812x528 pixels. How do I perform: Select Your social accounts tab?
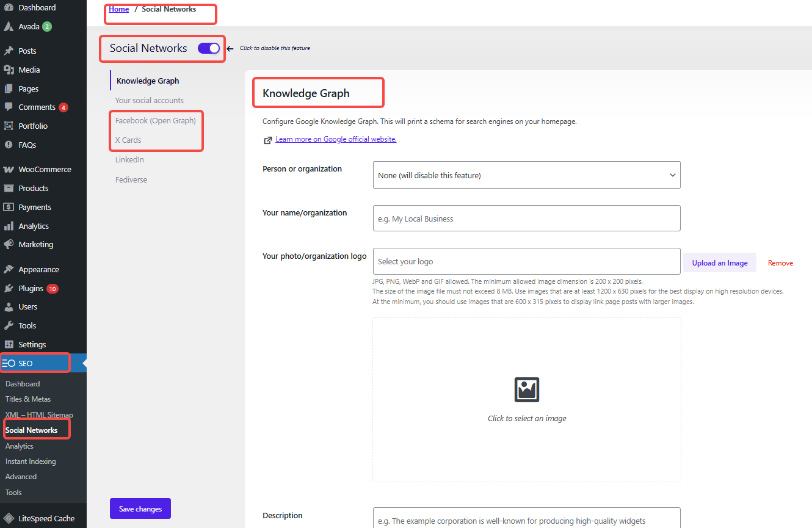point(150,101)
